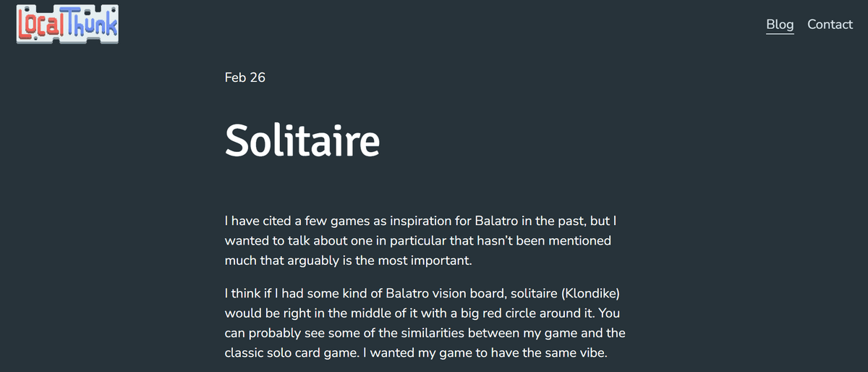Click the Feb 26 post date
Image resolution: width=868 pixels, height=372 pixels.
[x=245, y=77]
